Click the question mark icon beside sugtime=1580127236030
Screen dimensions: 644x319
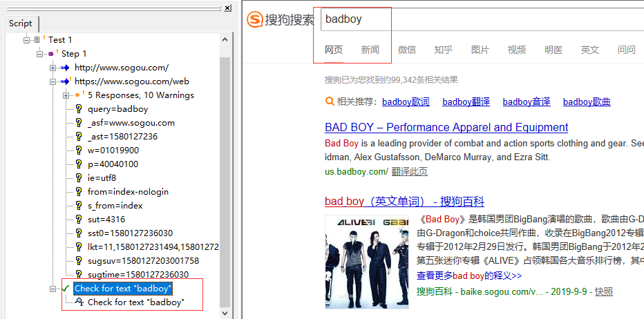click(79, 275)
